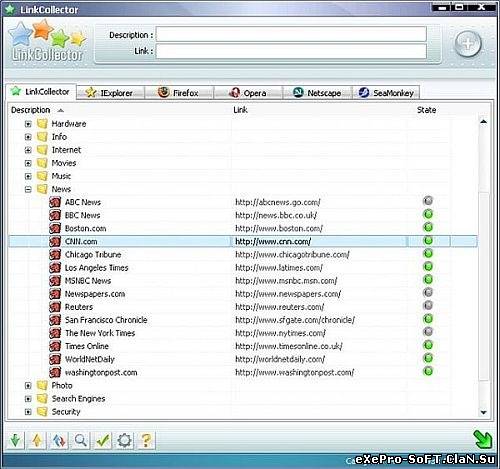
Task: Click the large green arrow at bottom right
Action: point(482,439)
